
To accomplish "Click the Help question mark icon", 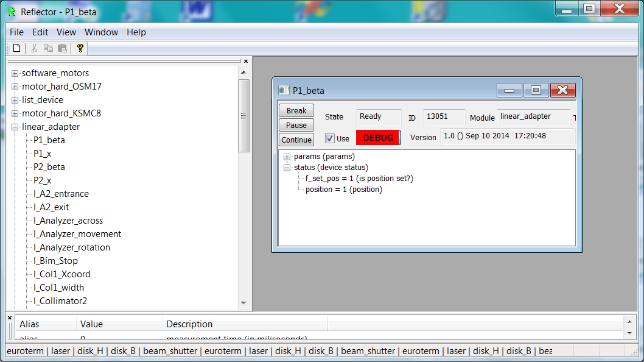I will coord(80,48).
